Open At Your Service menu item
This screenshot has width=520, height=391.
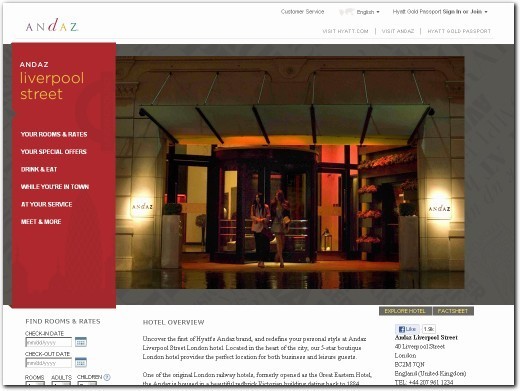[x=47, y=204]
